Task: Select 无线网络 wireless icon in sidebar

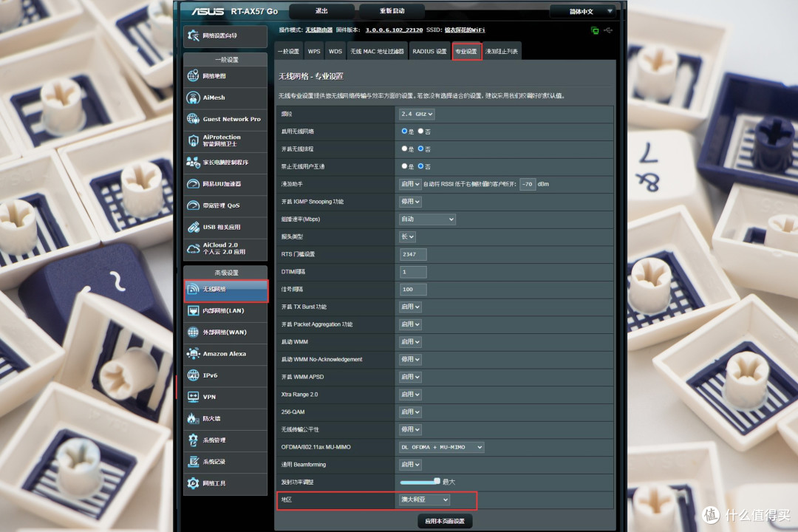Action: coord(193,289)
